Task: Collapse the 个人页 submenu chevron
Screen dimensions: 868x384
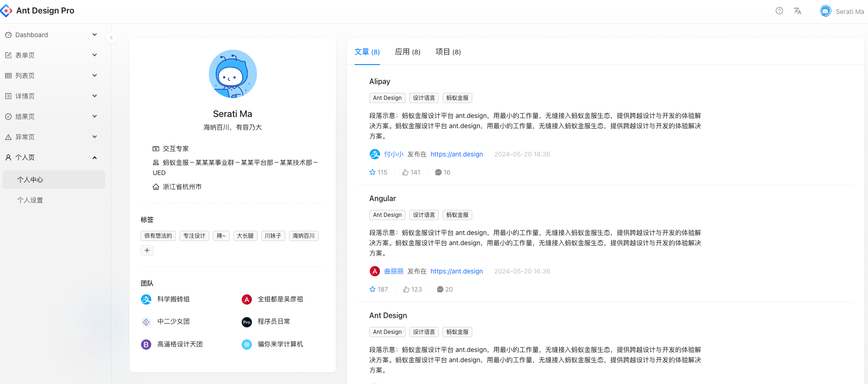Action: 95,157
